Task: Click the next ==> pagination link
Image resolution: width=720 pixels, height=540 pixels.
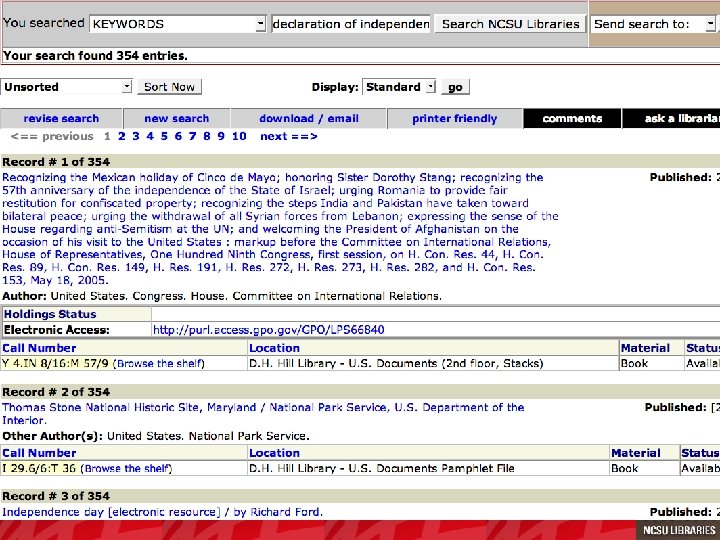Action: 289,136
